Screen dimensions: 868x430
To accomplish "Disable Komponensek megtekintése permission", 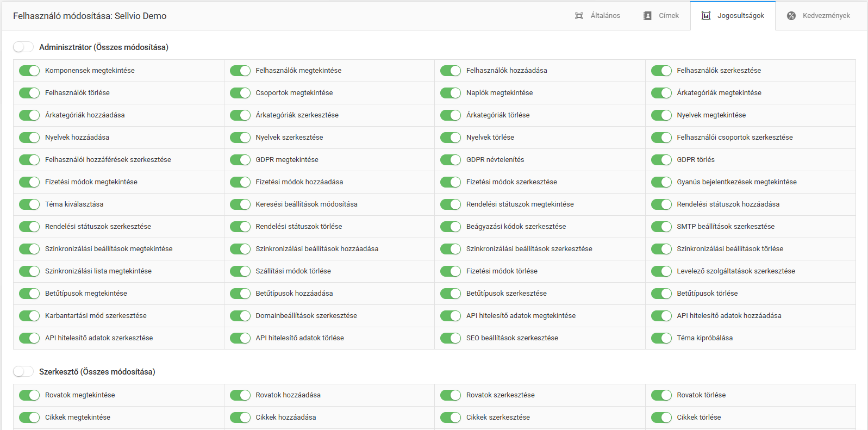I will (29, 71).
